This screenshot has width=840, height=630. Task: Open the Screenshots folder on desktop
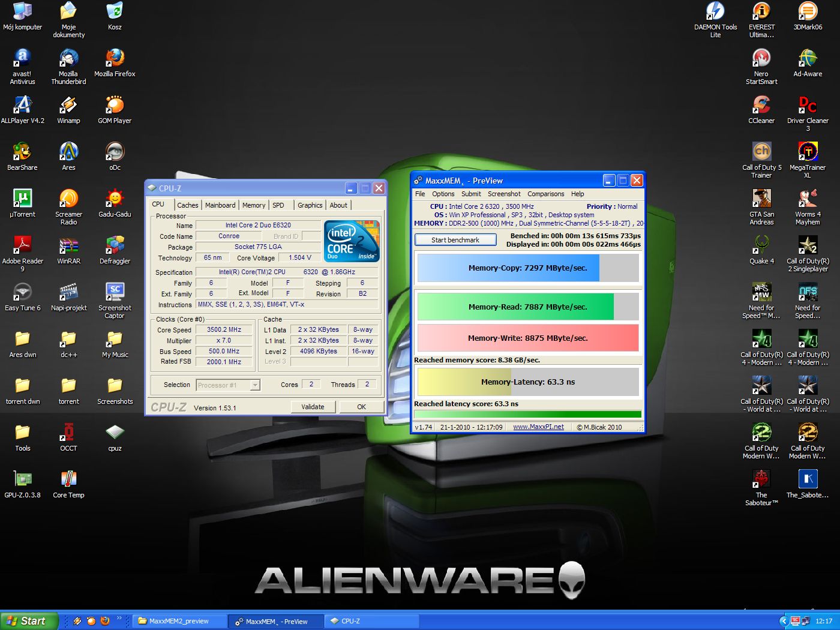click(x=115, y=391)
